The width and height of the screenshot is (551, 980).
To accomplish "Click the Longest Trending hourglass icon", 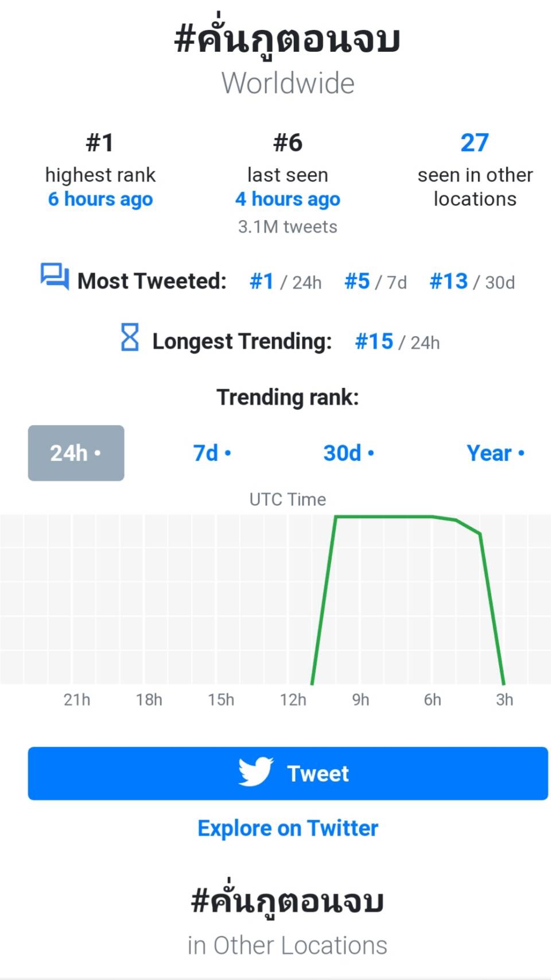I will pyautogui.click(x=130, y=337).
